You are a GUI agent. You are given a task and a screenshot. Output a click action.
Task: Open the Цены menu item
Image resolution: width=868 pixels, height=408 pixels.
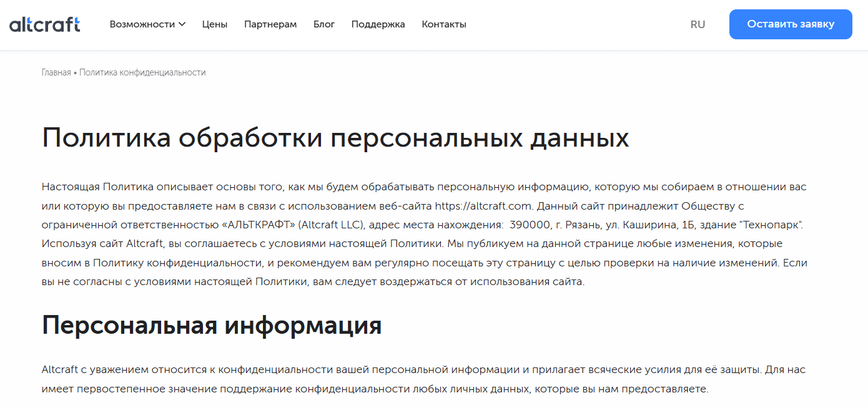click(x=215, y=24)
